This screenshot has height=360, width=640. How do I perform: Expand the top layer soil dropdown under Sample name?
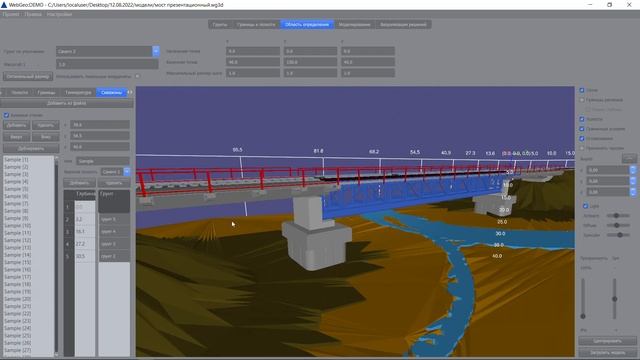tap(127, 172)
